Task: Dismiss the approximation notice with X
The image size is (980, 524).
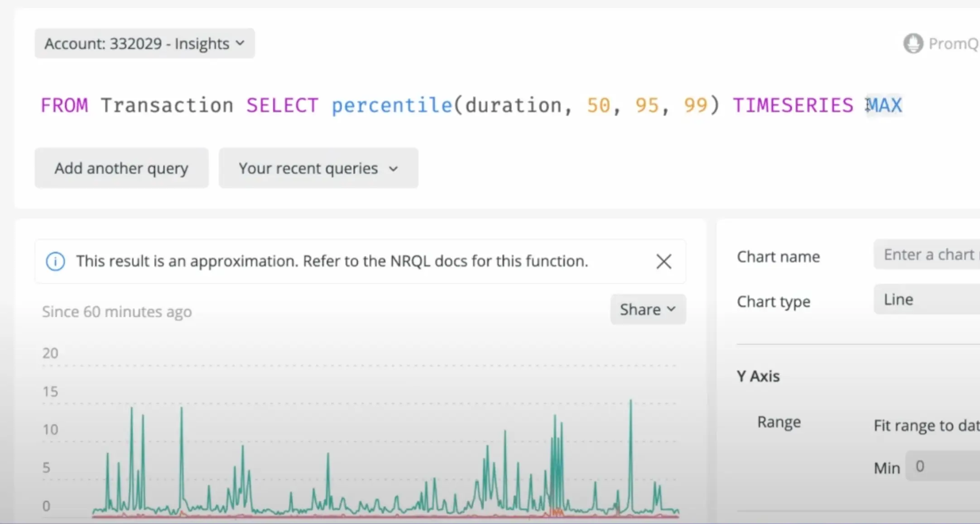Action: coord(663,262)
